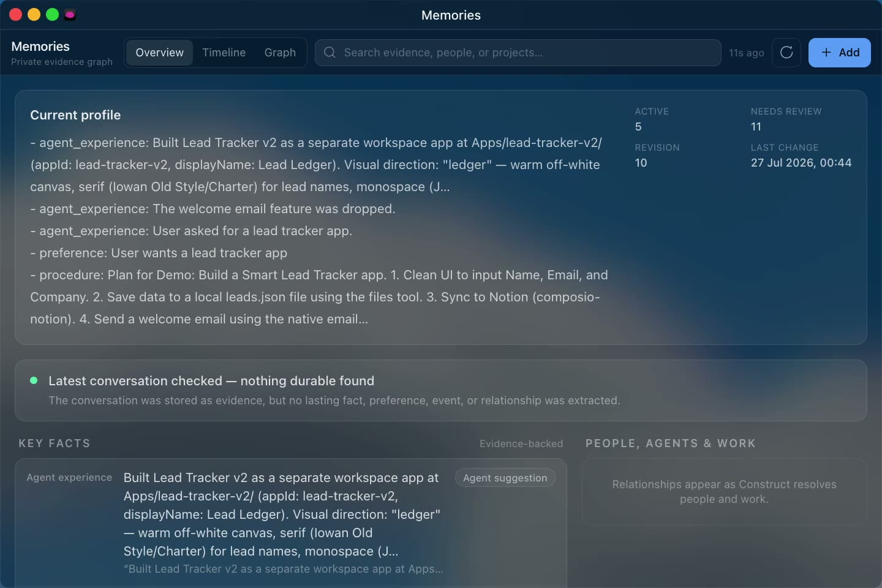This screenshot has width=882, height=588.
Task: Click 'Relationships appear as Construct resolves' placeholder
Action: point(724,492)
